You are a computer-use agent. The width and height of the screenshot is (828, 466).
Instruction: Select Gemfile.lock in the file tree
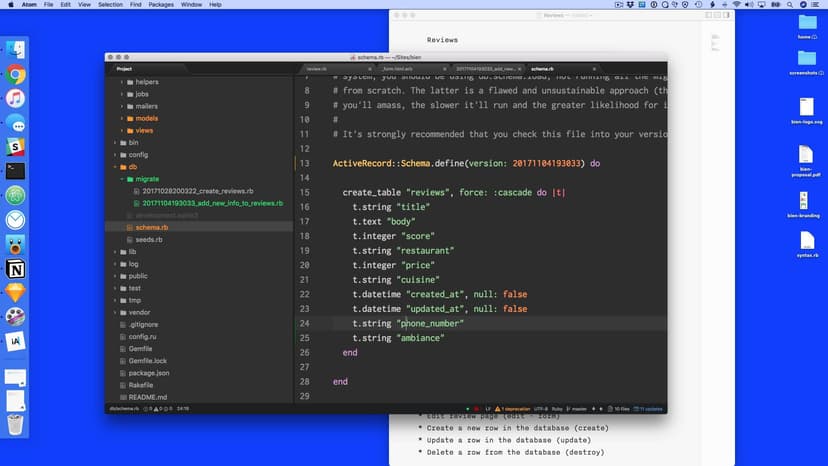coord(148,360)
